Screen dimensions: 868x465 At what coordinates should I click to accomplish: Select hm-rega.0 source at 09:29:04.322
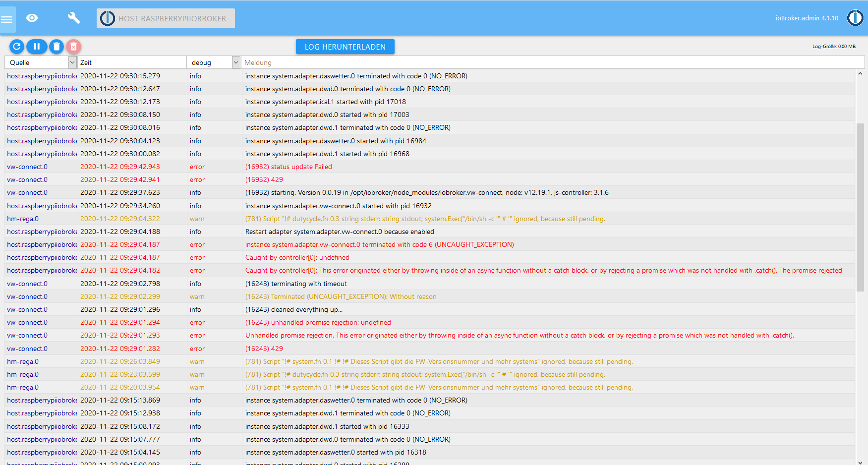click(23, 219)
